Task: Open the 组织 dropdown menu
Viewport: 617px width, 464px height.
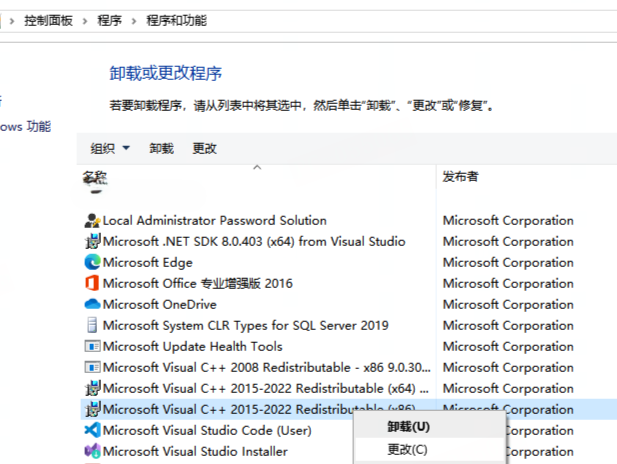Action: pyautogui.click(x=110, y=148)
